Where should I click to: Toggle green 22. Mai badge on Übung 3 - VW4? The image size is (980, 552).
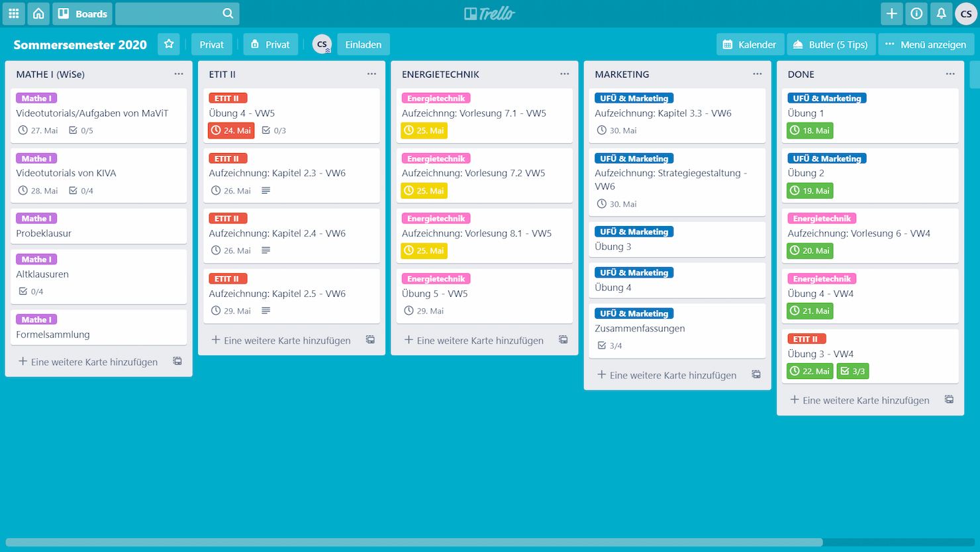point(810,371)
